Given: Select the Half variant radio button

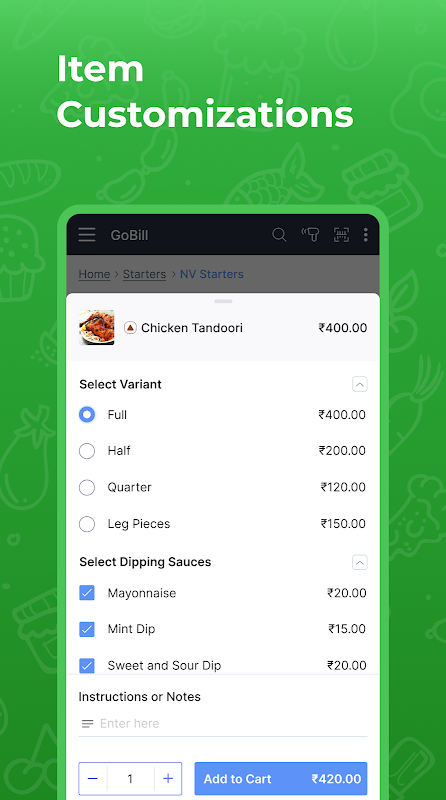Looking at the screenshot, I should [x=87, y=451].
